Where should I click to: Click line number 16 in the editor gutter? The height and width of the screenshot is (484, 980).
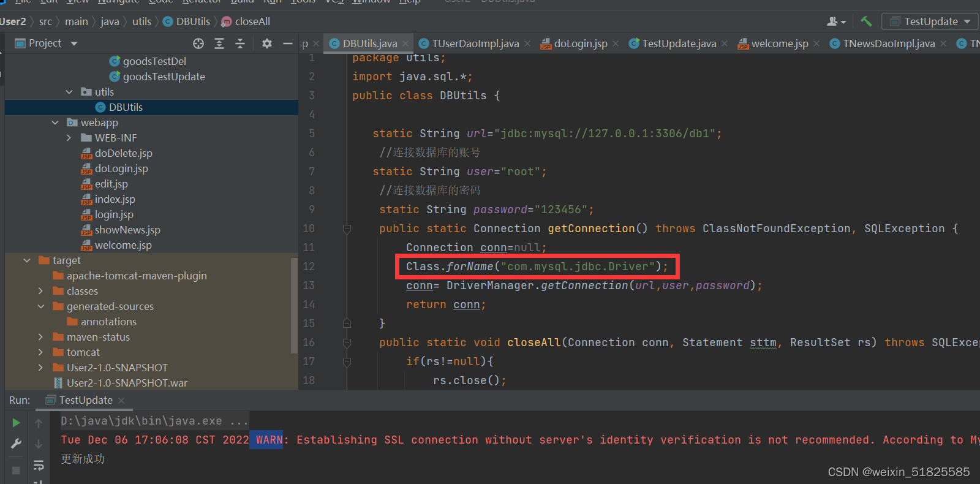pyautogui.click(x=309, y=342)
